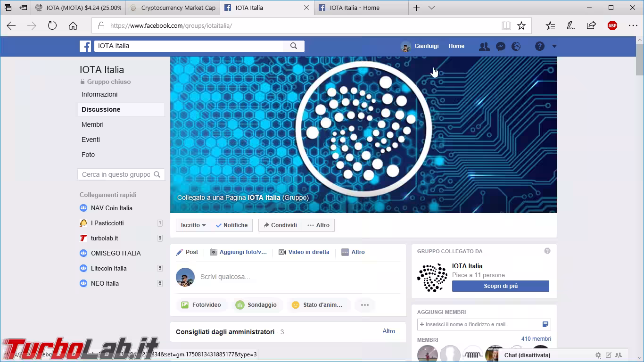Click the chat settings gear icon
Screen dimensions: 644x362
click(x=598, y=355)
